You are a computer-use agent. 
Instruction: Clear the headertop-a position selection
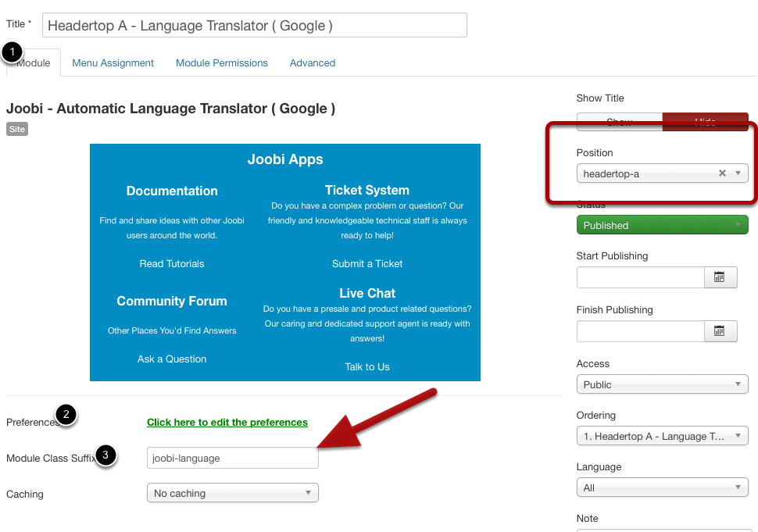(722, 173)
